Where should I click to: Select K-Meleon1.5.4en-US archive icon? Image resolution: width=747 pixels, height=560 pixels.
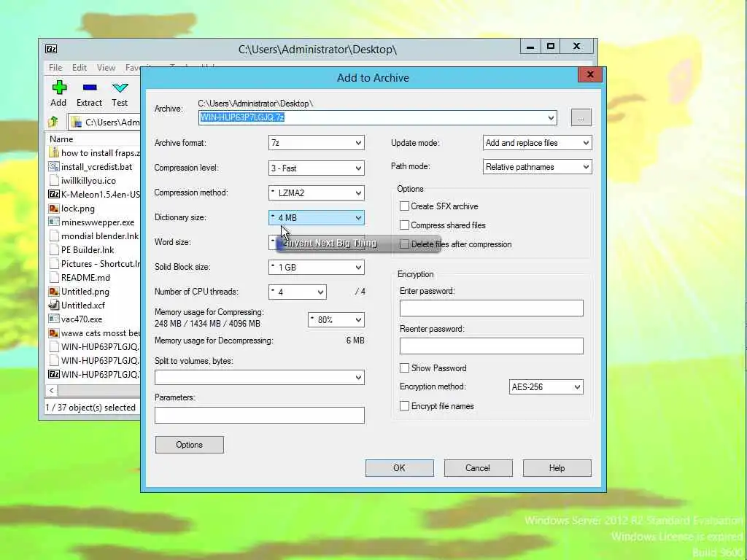(54, 194)
